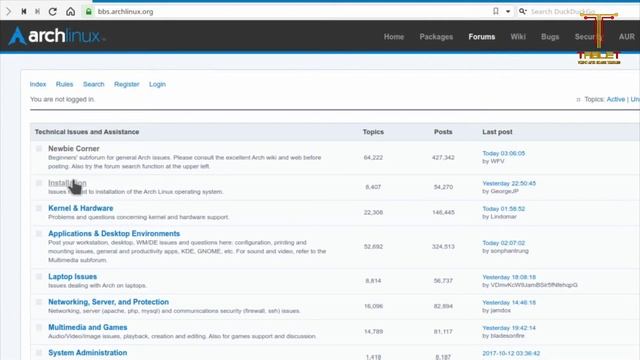Click 'You are not logged in.' text
The image size is (640, 360).
[x=62, y=99]
